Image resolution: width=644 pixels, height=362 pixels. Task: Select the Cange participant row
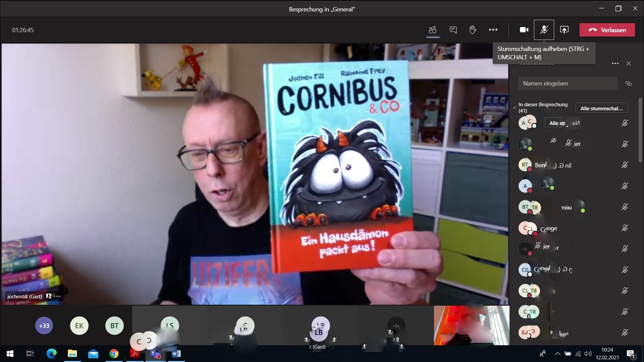[x=574, y=228]
